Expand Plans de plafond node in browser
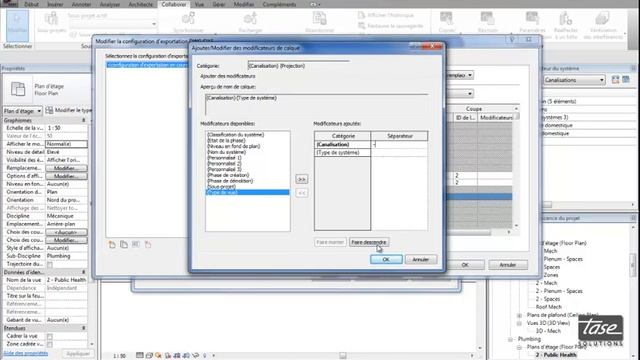The image size is (640, 360). click(519, 315)
